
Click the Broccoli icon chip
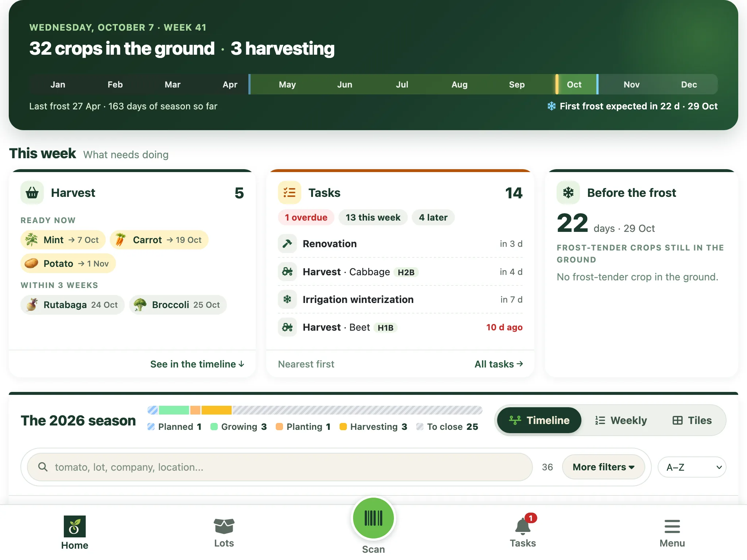178,305
